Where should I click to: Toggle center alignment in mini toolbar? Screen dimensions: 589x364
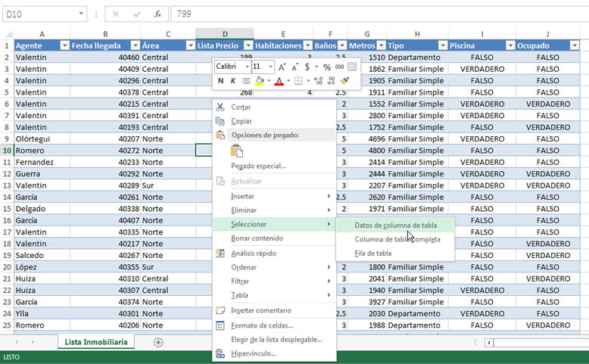[x=246, y=81]
